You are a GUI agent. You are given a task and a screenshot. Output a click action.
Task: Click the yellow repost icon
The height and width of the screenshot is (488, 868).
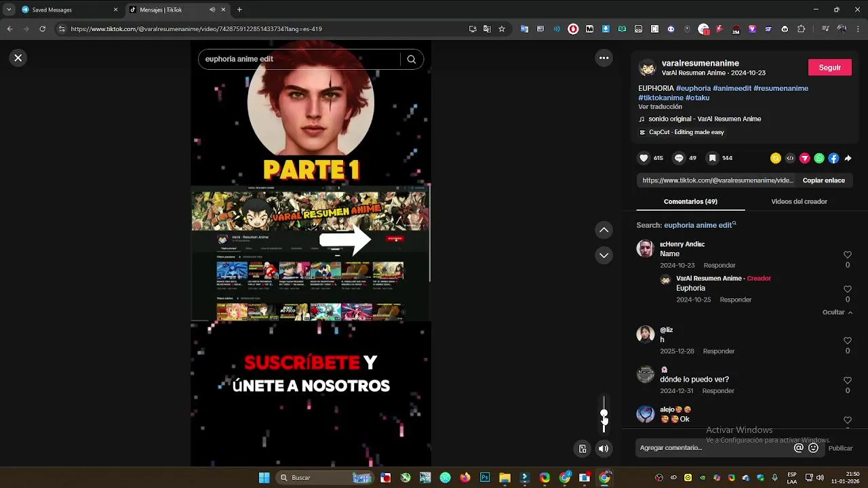tap(776, 158)
